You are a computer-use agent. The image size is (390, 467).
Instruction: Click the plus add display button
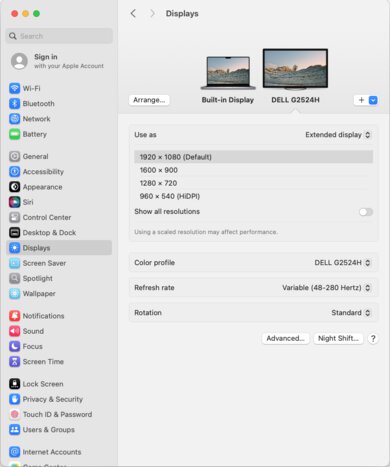[361, 100]
